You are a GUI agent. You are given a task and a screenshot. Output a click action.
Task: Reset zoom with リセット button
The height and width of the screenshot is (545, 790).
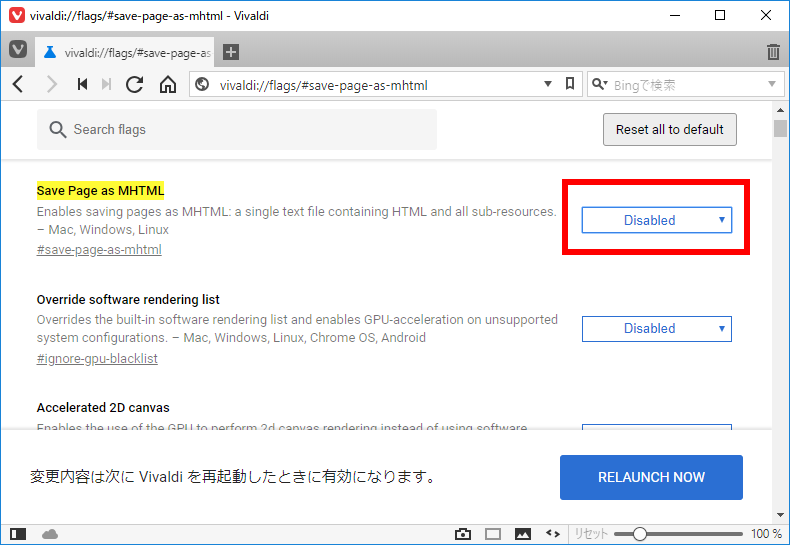point(590,534)
